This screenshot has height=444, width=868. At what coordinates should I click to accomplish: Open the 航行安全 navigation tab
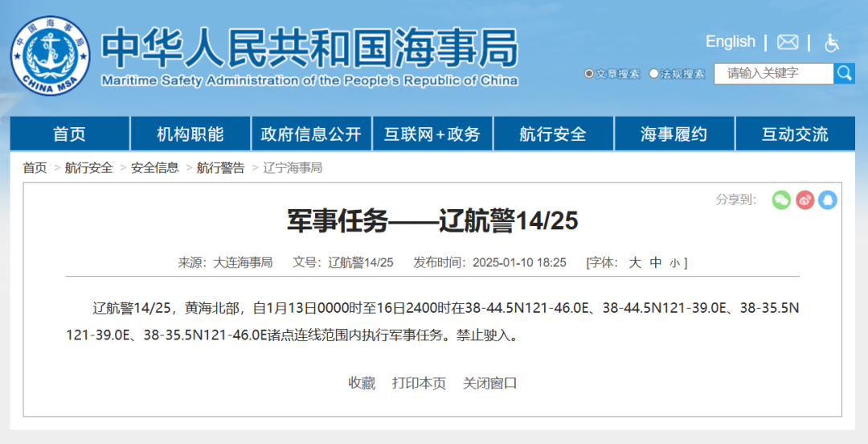[553, 134]
